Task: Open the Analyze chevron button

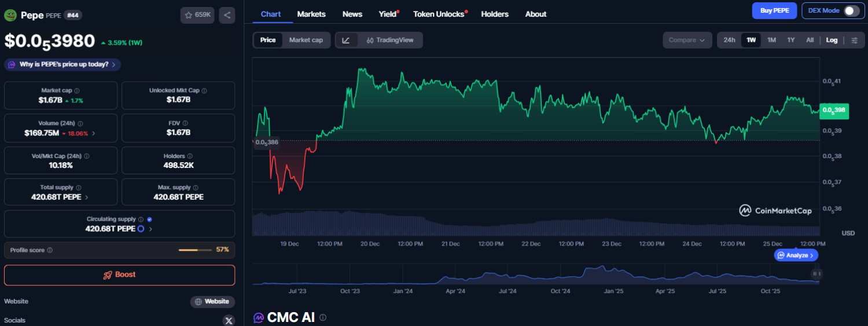Action: 796,255
